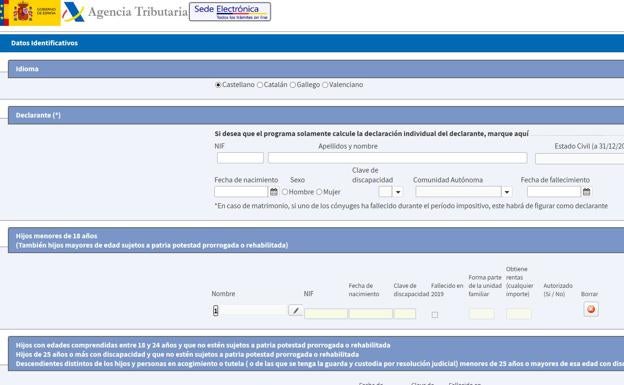Focus the Apellidos y nombre field
This screenshot has height=385, width=624.
[x=398, y=158]
